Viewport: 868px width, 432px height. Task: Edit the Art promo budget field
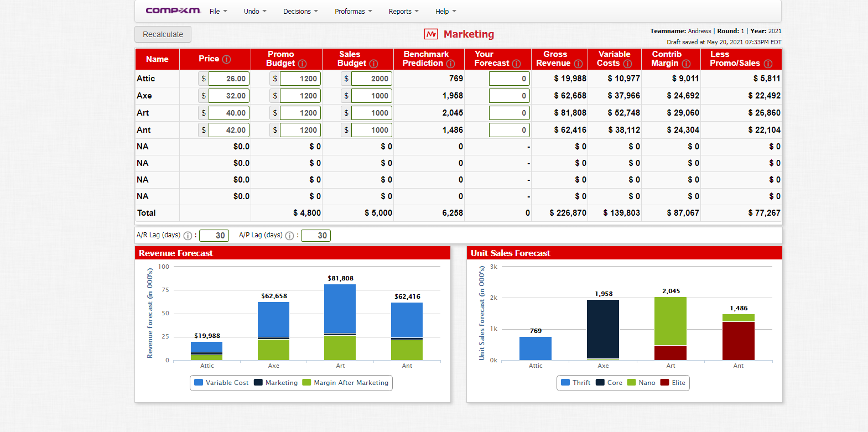coord(300,113)
